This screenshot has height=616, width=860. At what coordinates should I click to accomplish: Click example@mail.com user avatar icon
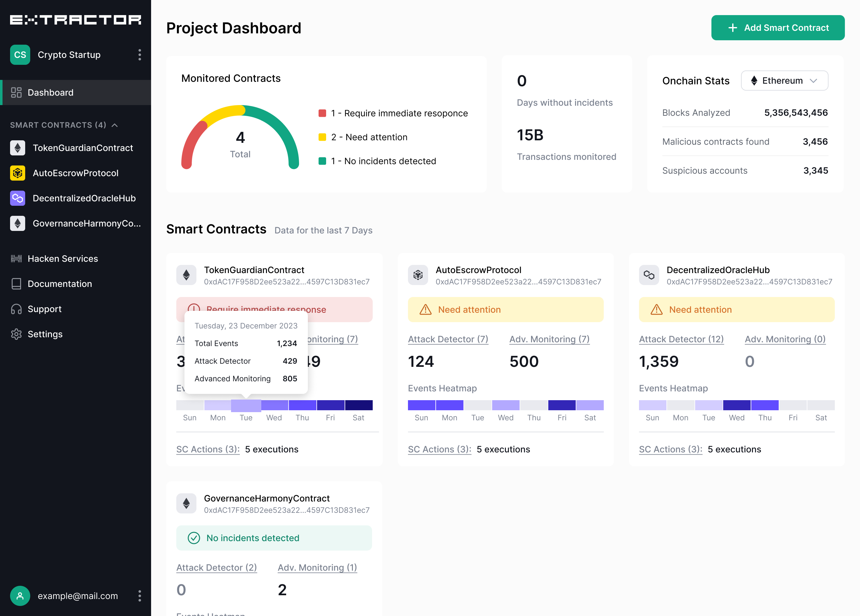(20, 596)
